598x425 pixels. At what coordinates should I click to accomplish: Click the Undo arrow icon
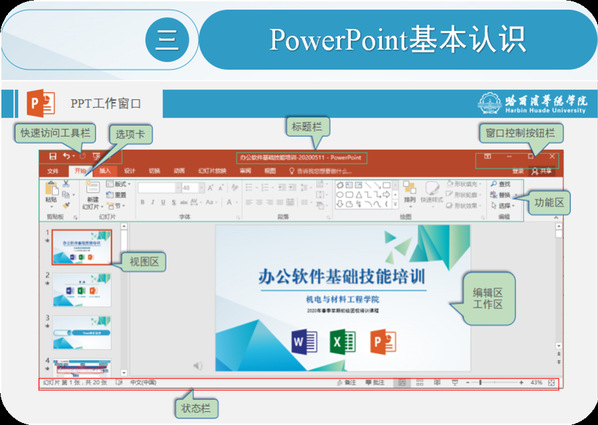point(67,156)
